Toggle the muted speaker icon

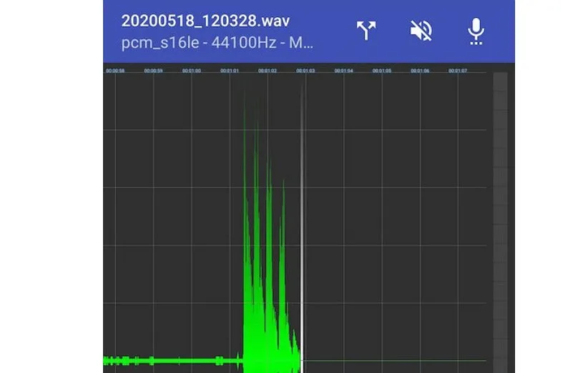pos(420,30)
